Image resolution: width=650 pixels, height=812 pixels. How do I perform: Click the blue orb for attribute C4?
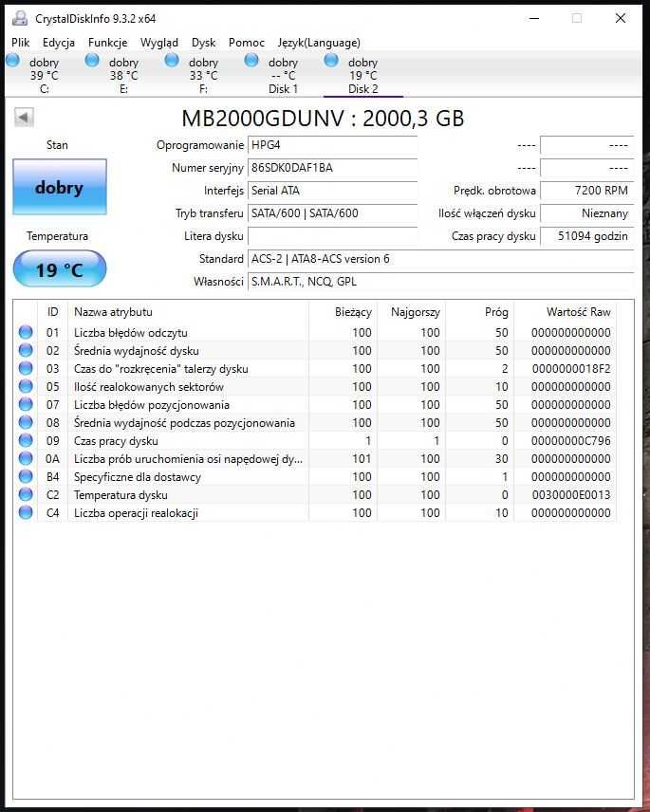(26, 512)
